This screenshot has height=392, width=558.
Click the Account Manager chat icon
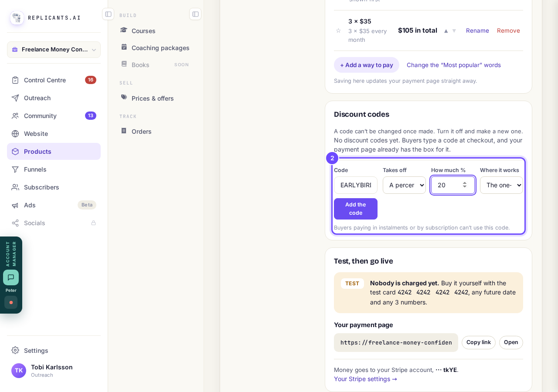(11, 277)
